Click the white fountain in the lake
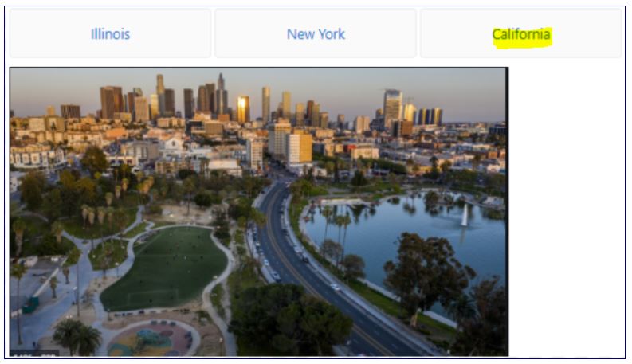 coord(465,215)
